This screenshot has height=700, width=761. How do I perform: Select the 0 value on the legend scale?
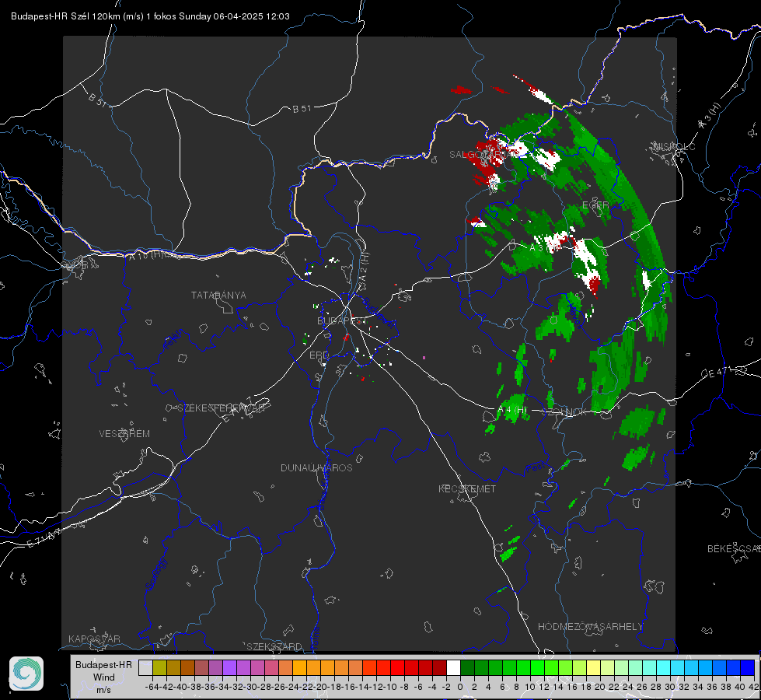[x=460, y=687]
